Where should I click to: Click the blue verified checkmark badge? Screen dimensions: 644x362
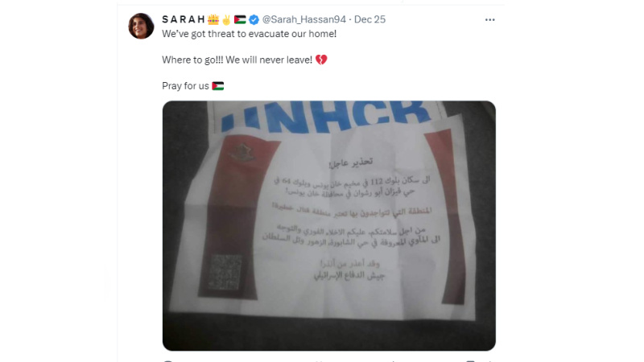pyautogui.click(x=254, y=19)
